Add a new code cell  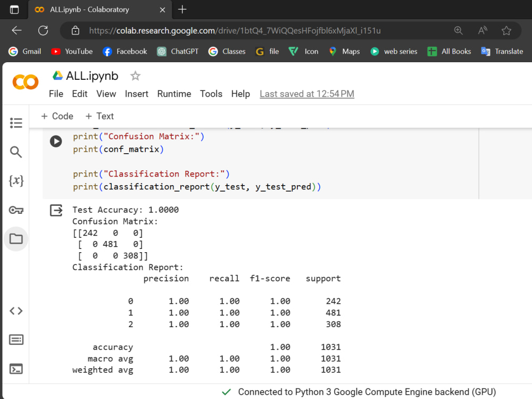click(x=56, y=116)
